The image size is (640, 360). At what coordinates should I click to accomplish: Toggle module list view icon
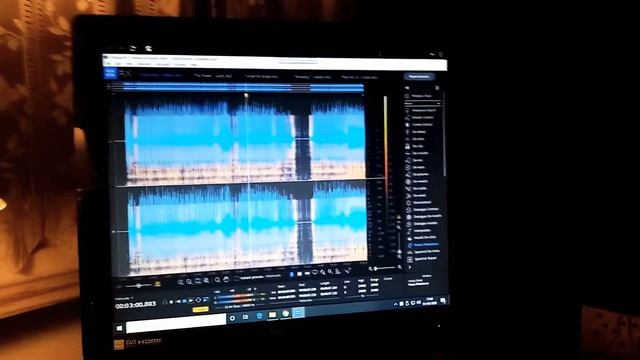coord(437,88)
